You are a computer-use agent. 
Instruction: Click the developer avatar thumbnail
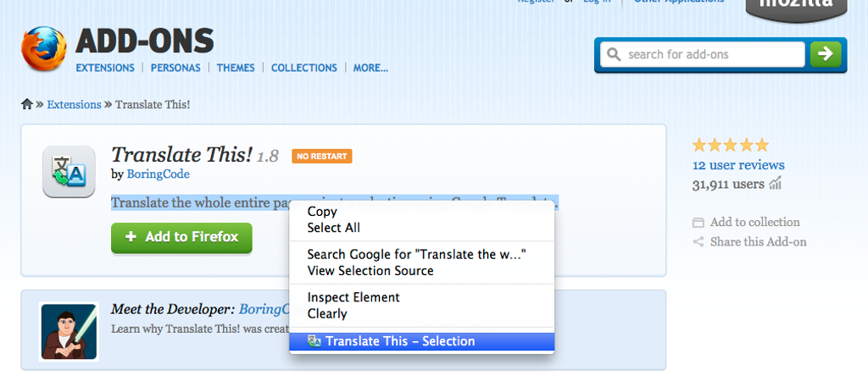pyautogui.click(x=70, y=332)
